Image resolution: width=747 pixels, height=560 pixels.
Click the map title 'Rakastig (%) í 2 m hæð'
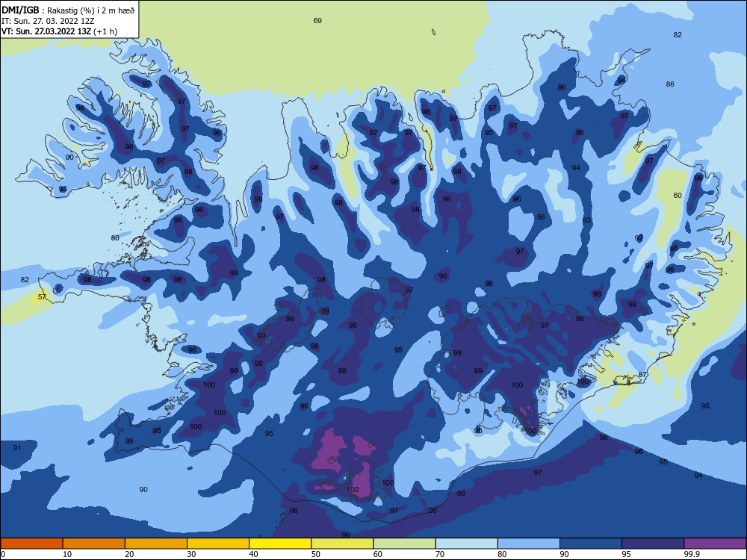(x=91, y=10)
